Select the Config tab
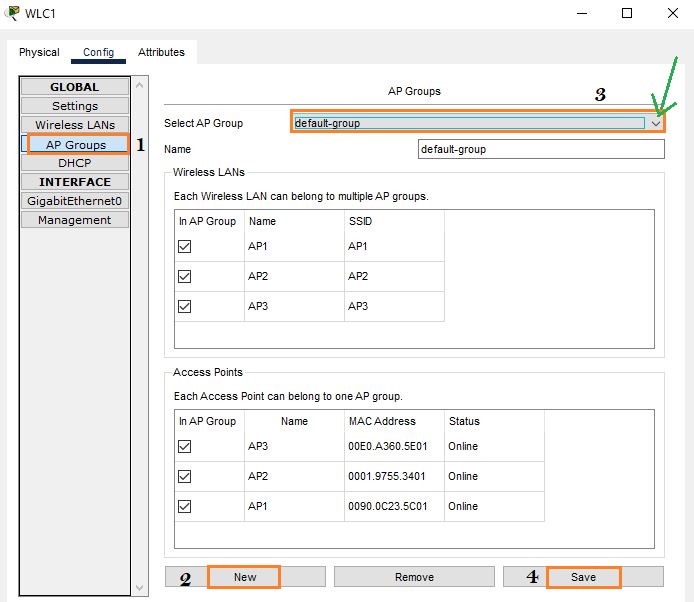The image size is (694, 602). point(98,52)
